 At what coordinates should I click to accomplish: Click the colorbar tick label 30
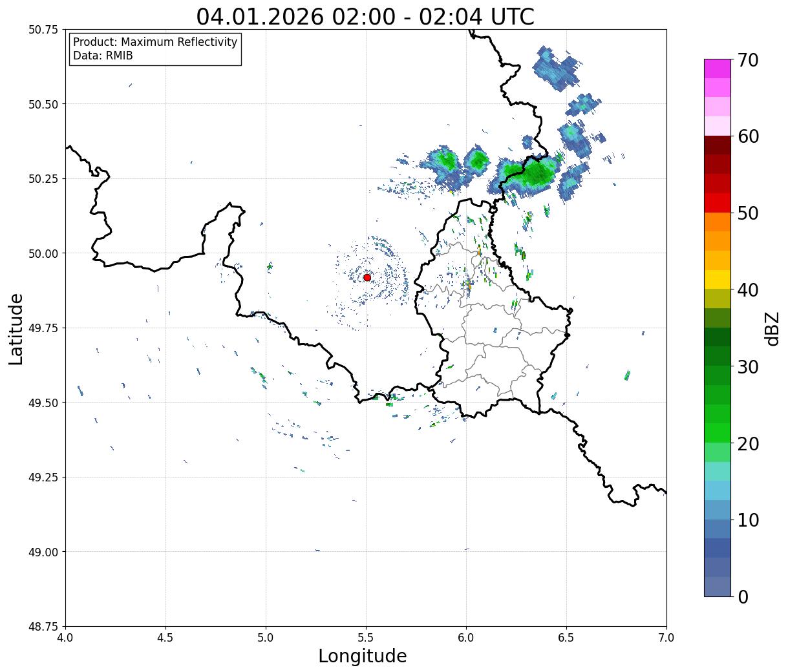(747, 366)
